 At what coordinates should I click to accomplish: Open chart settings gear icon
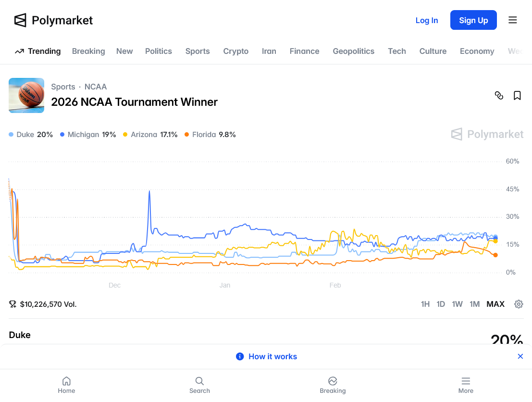pyautogui.click(x=519, y=304)
